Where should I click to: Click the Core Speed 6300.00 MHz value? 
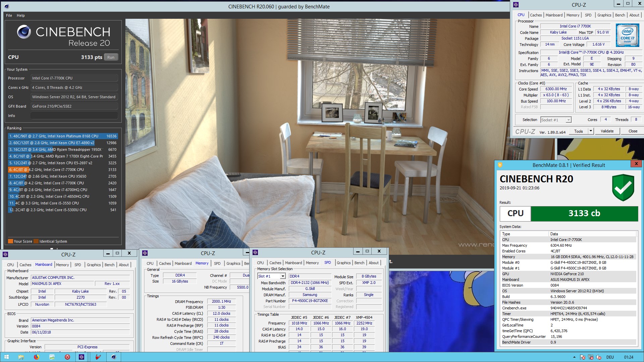pyautogui.click(x=556, y=89)
